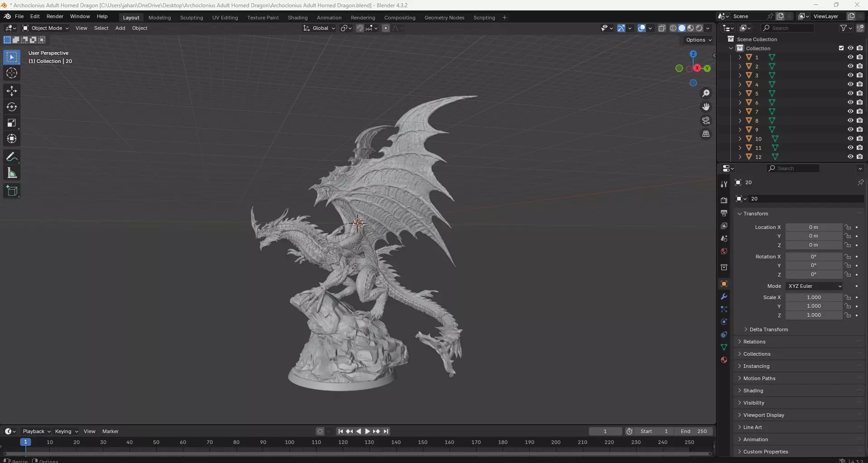Click the timeline frame 1 playhead
Image resolution: width=868 pixels, height=463 pixels.
tap(25, 442)
